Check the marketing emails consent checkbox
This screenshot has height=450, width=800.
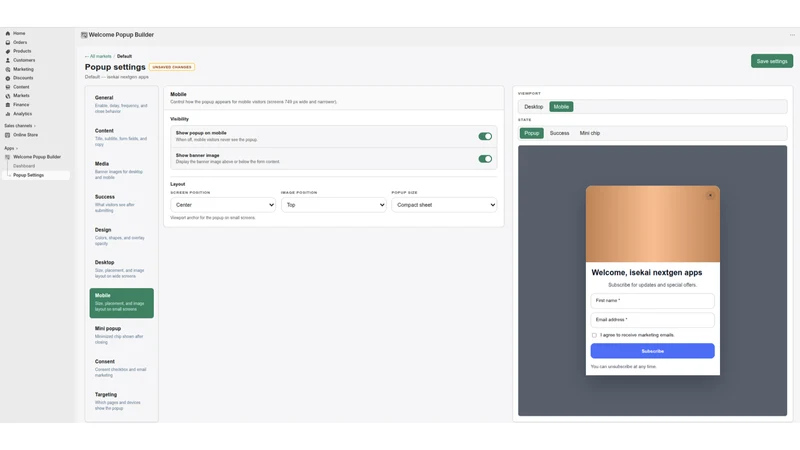(x=594, y=335)
